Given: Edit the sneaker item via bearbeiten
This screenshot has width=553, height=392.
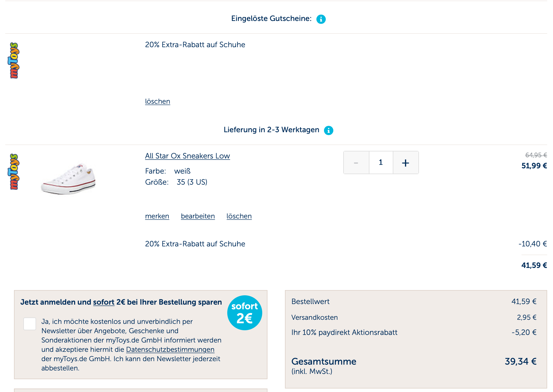Looking at the screenshot, I should (198, 216).
